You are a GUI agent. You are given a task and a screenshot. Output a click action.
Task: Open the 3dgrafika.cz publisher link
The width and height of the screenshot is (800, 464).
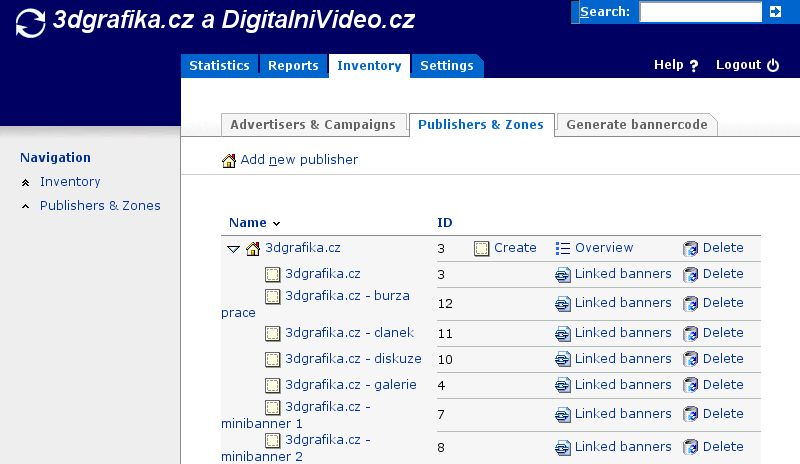pyautogui.click(x=303, y=248)
